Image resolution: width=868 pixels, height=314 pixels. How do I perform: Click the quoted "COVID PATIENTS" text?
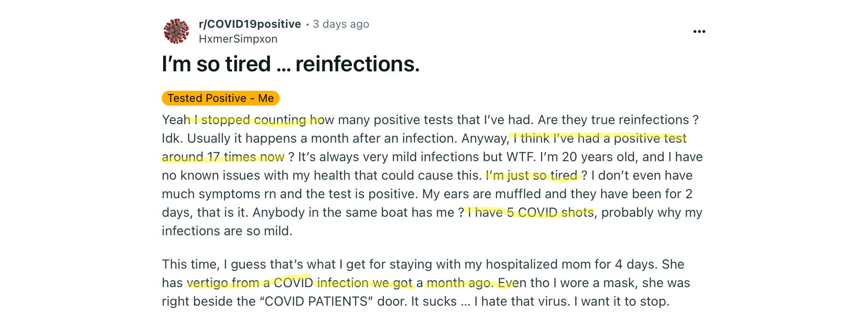[316, 301]
